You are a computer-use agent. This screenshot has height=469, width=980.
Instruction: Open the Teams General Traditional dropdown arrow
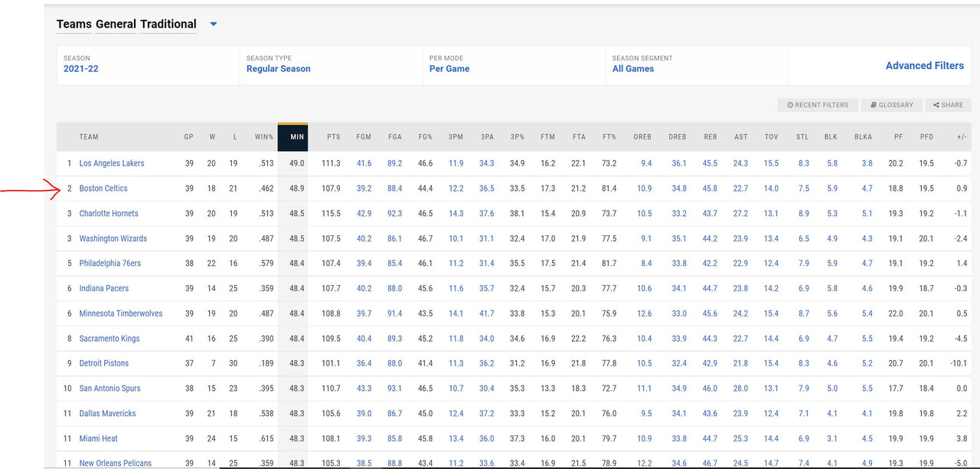point(214,25)
